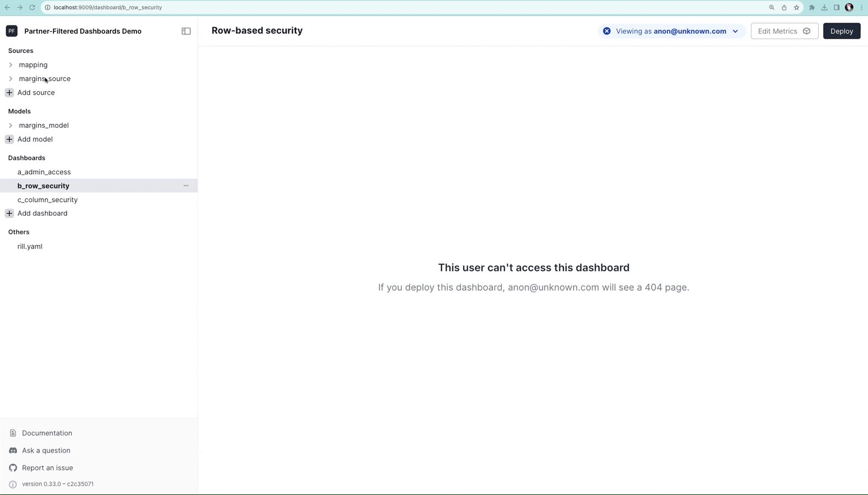Open the browser profile avatar
Screen dimensions: 868x495
(849, 8)
